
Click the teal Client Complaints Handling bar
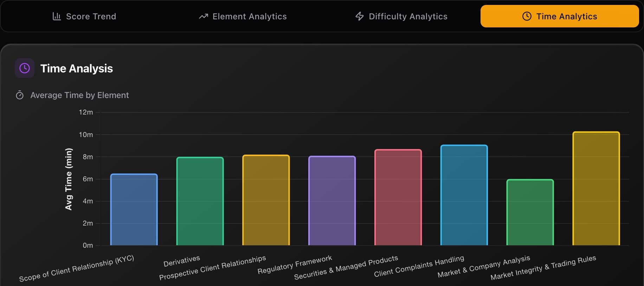(464, 195)
